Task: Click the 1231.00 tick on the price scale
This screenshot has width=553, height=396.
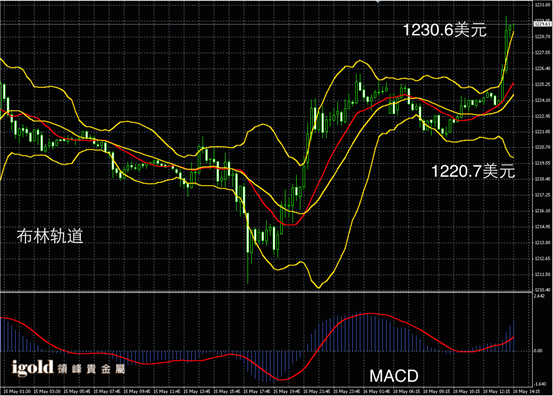Action: click(542, 5)
